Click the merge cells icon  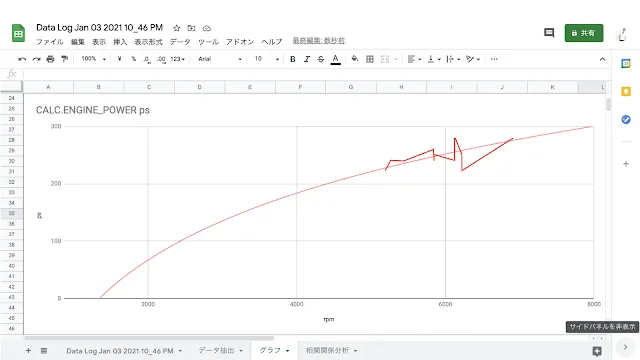point(385,59)
